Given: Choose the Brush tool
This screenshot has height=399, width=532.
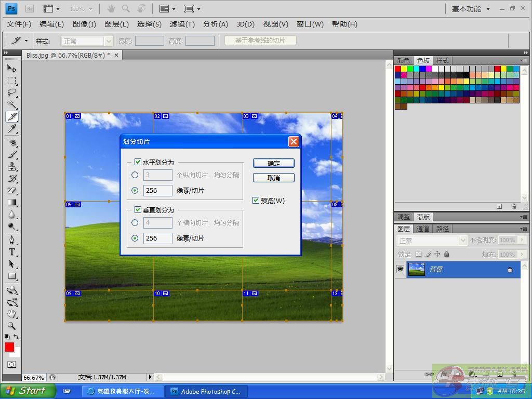Looking at the screenshot, I should 12,154.
